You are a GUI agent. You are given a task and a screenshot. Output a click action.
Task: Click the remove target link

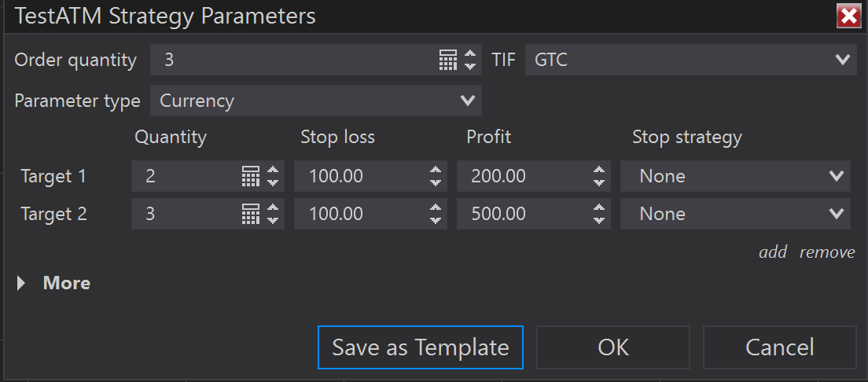tap(827, 252)
